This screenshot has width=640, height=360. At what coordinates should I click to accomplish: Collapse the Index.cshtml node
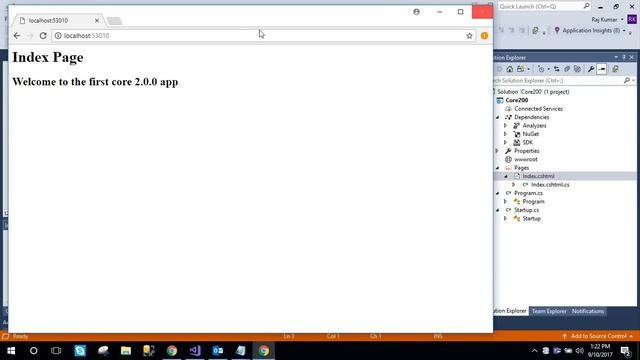point(505,176)
